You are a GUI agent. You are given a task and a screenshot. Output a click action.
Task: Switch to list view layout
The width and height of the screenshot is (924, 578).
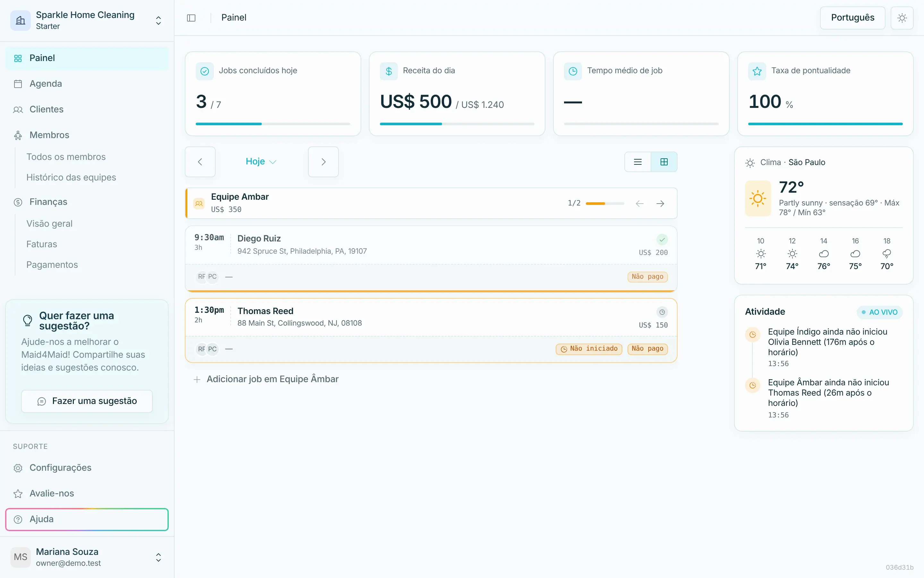click(x=637, y=162)
